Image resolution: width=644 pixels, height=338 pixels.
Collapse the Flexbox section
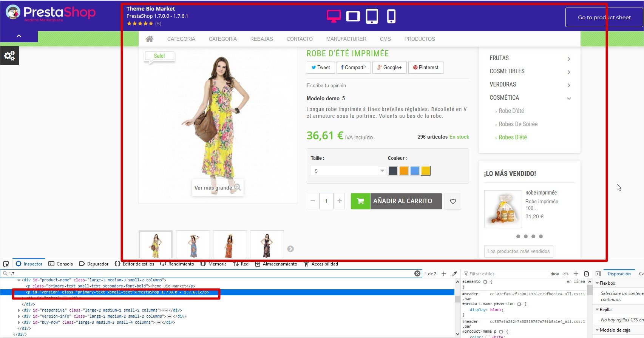[597, 283]
